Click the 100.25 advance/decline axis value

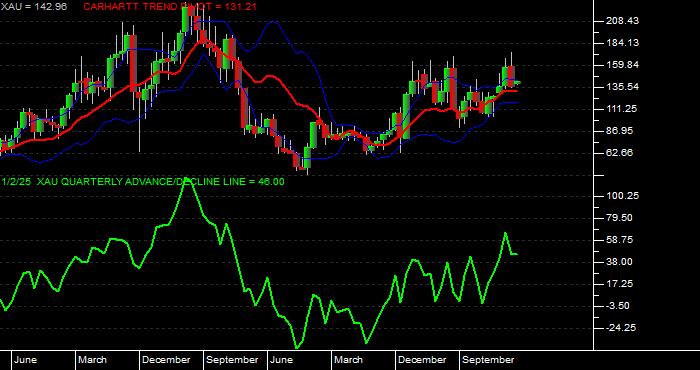click(622, 196)
